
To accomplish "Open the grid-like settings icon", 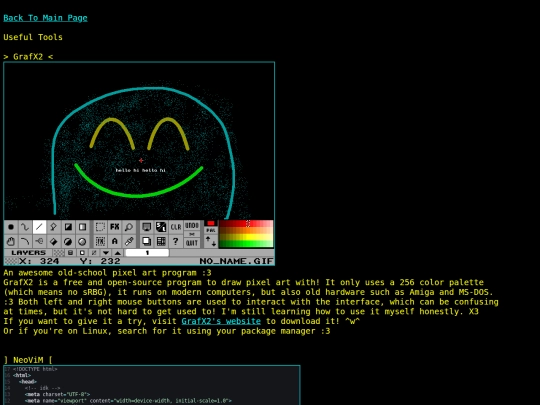I will (161, 241).
